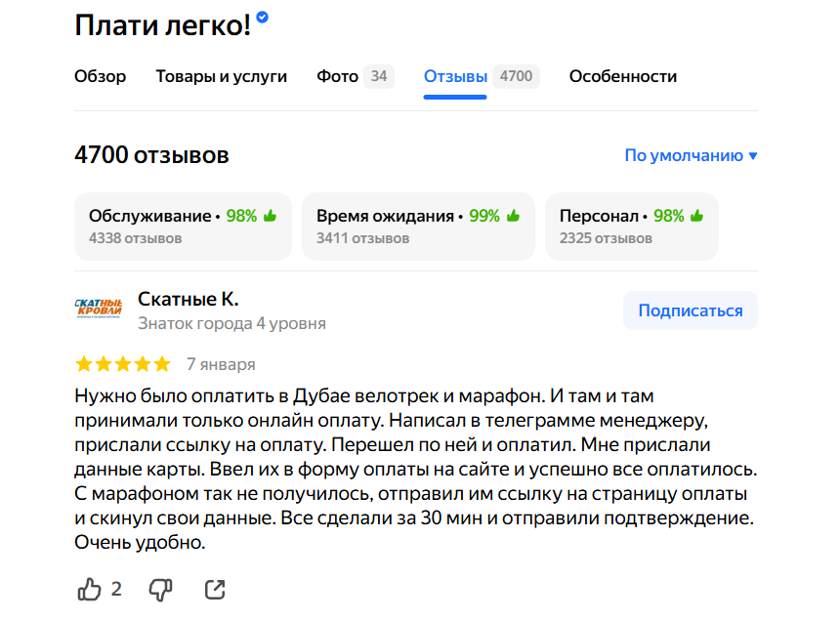The height and width of the screenshot is (620, 840).
Task: Open the Особенности tab
Action: click(622, 76)
